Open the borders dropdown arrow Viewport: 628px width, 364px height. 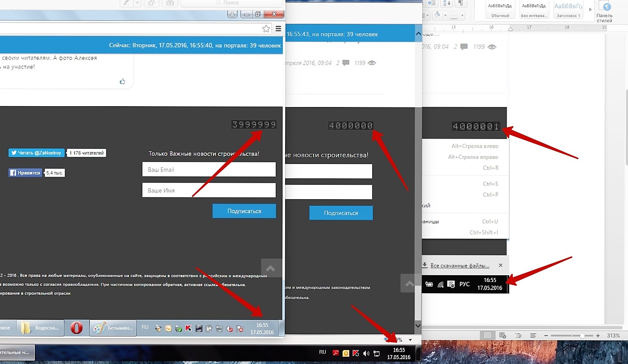coord(462,16)
